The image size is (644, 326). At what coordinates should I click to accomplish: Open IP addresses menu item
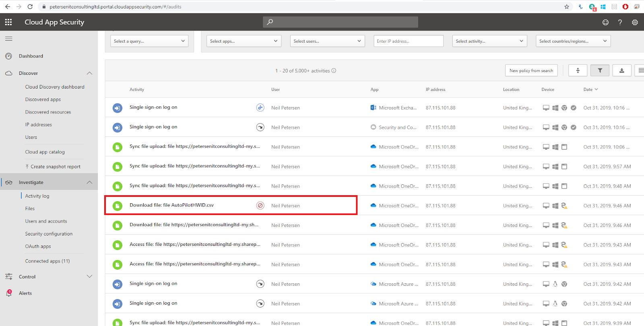pyautogui.click(x=39, y=125)
